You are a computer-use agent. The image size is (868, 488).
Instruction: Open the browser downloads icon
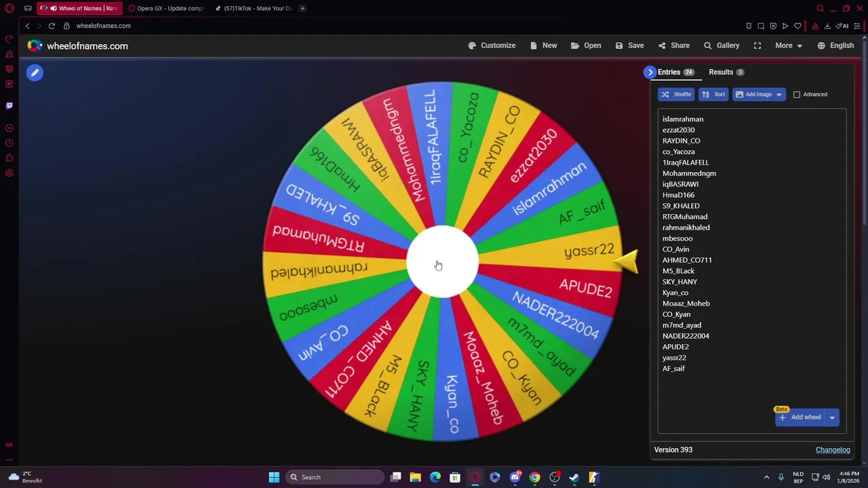pos(827,26)
